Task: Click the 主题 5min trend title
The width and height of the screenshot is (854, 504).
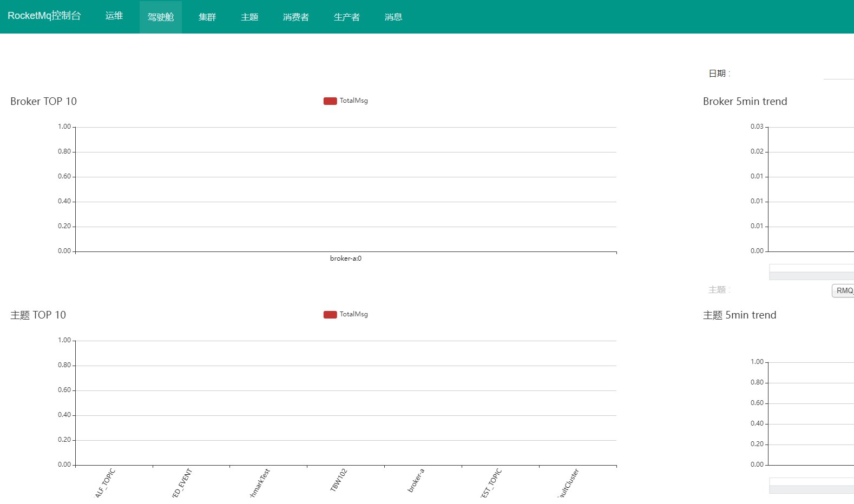Action: tap(740, 315)
